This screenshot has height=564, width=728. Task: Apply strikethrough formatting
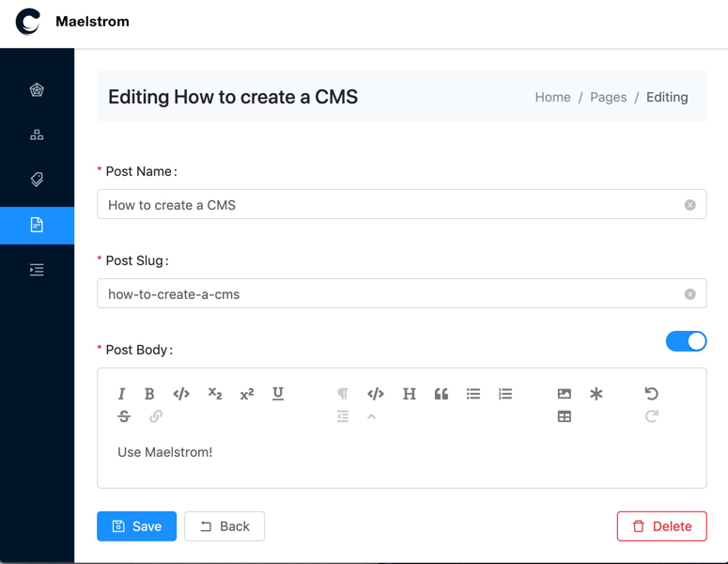(x=124, y=416)
